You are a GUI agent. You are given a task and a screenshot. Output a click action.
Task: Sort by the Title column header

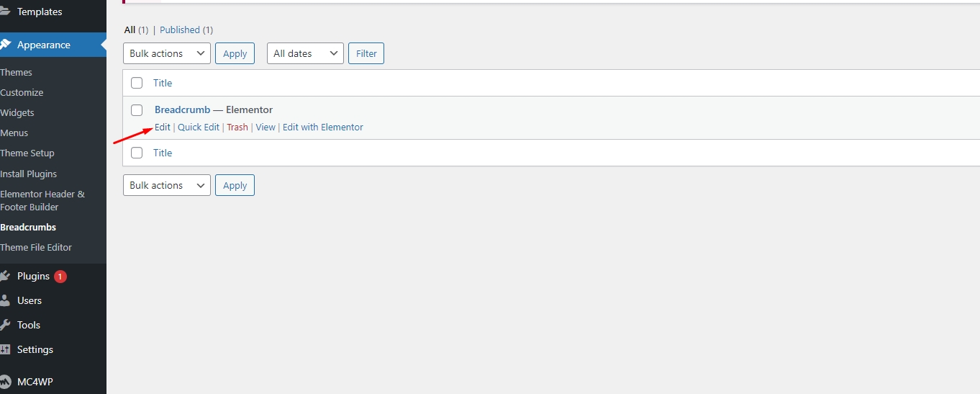[x=163, y=83]
